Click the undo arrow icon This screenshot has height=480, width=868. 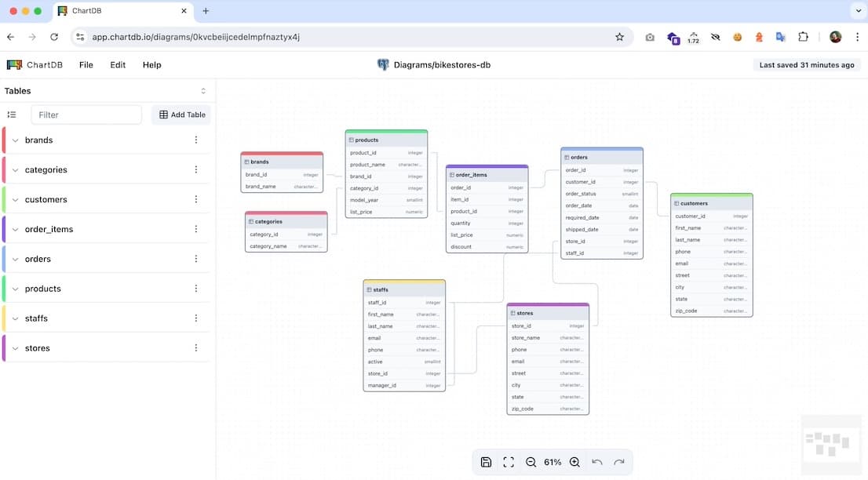596,462
